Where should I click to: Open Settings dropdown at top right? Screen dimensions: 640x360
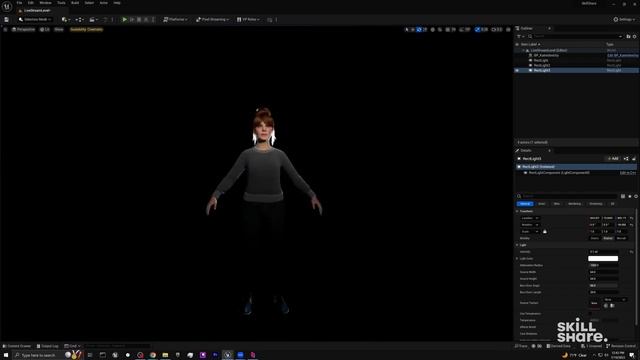click(624, 20)
